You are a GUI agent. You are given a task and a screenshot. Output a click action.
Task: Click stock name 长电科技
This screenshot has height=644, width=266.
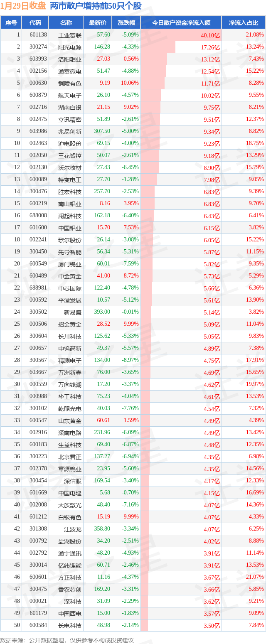click(70, 625)
